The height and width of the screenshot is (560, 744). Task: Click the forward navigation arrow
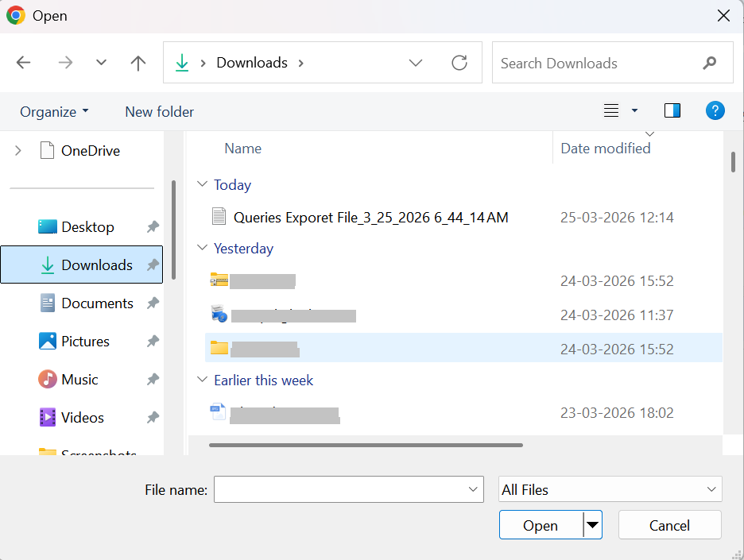pos(65,63)
